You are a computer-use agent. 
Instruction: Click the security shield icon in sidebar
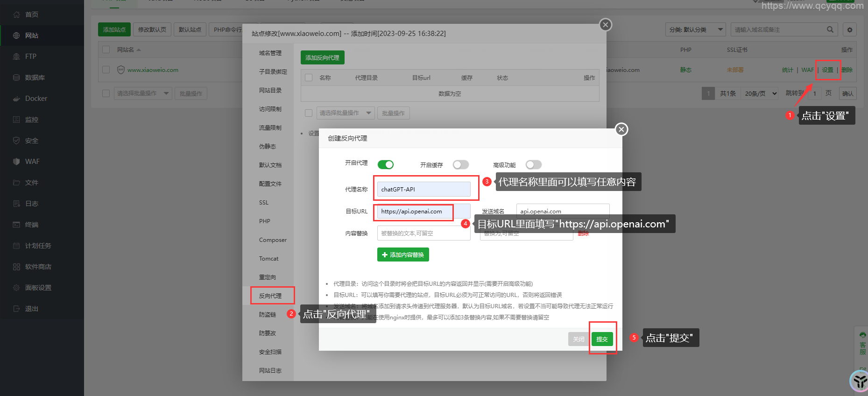click(16, 141)
